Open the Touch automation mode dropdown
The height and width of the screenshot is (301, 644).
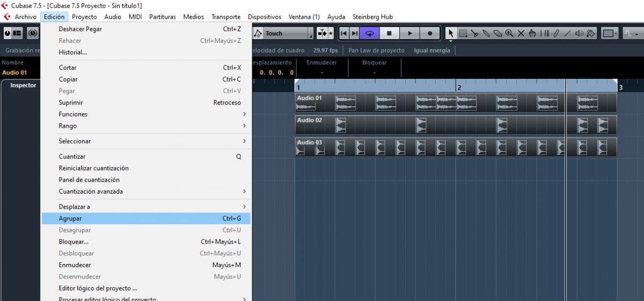[x=310, y=33]
